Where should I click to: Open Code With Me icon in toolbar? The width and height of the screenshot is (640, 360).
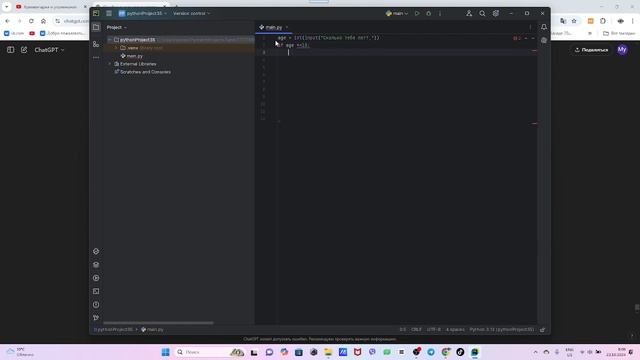(x=469, y=13)
